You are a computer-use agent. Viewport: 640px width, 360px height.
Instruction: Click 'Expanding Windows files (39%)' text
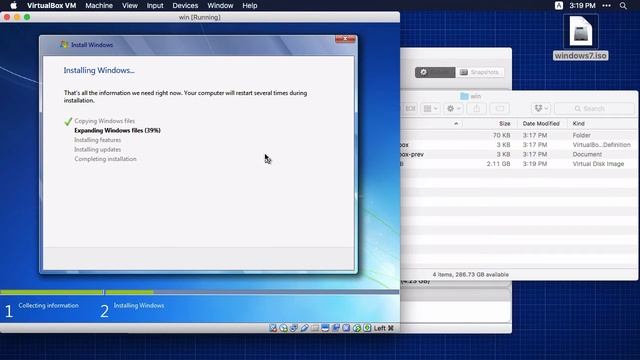click(118, 131)
